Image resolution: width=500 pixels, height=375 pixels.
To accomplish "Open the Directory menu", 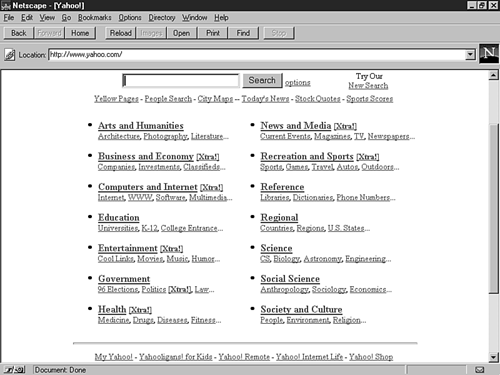I will pyautogui.click(x=162, y=17).
